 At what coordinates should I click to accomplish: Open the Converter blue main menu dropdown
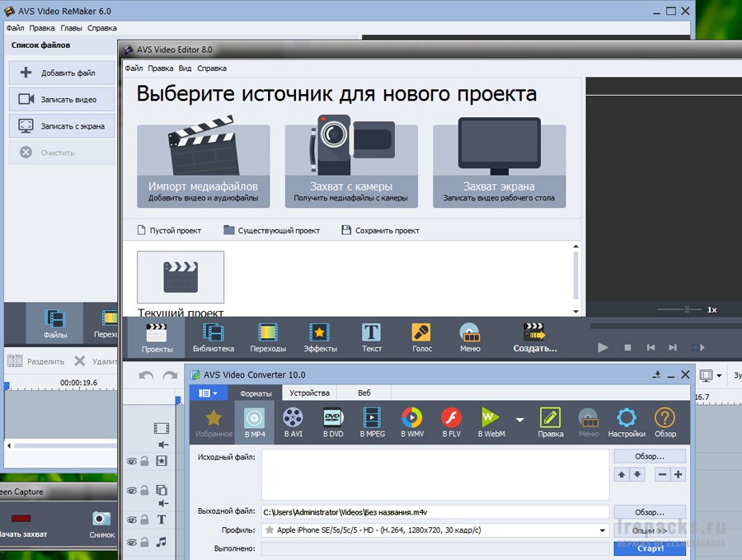(209, 393)
